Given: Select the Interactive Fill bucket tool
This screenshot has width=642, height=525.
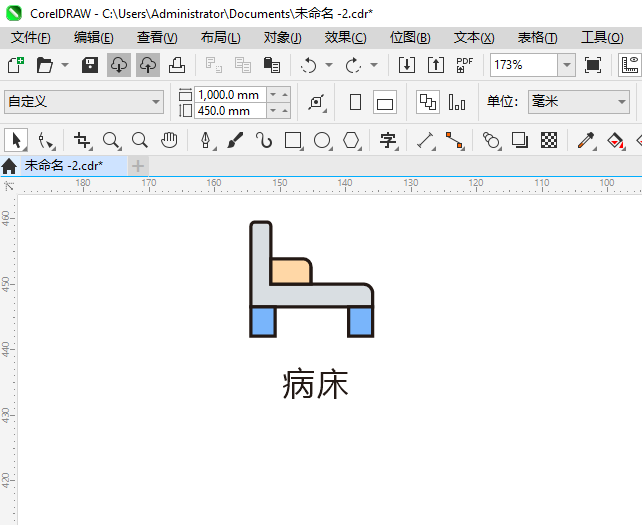Looking at the screenshot, I should (615, 140).
